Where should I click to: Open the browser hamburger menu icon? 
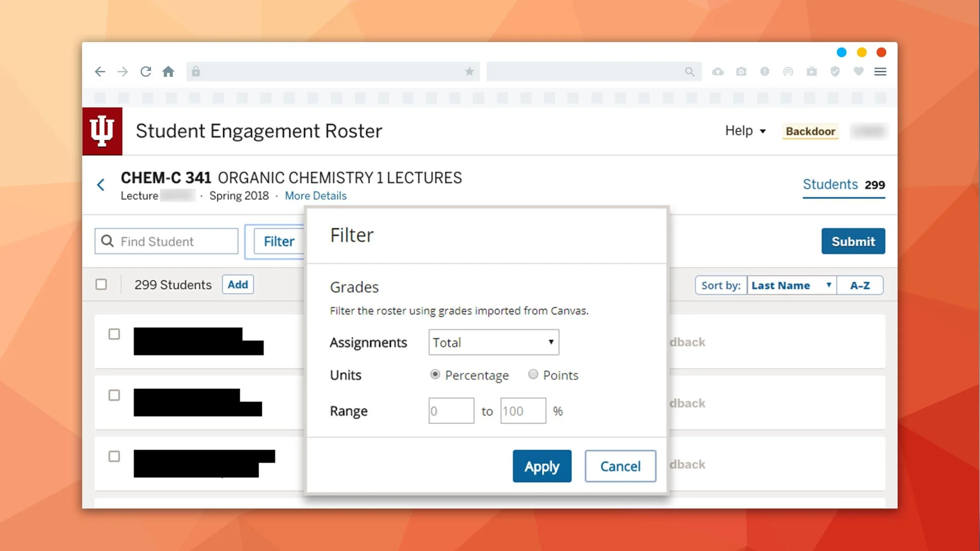tap(880, 72)
